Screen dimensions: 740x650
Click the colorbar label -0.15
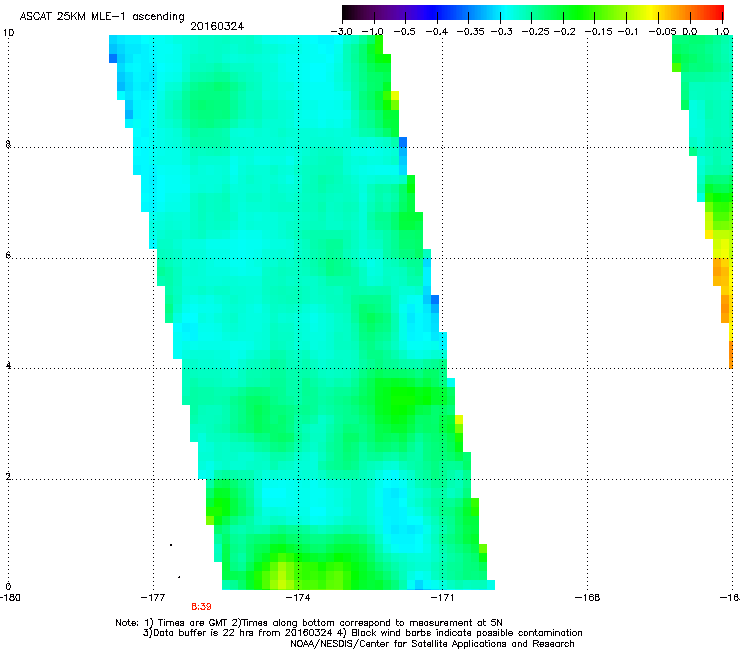[598, 32]
